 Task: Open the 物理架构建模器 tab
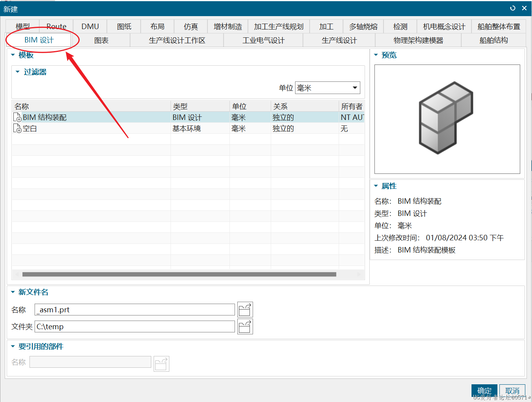[x=418, y=40]
